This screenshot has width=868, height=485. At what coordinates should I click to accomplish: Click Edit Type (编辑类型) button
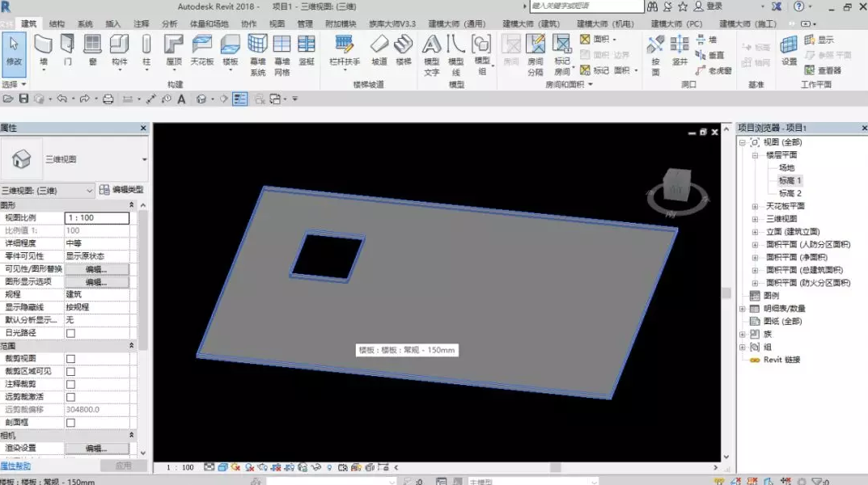coord(121,190)
